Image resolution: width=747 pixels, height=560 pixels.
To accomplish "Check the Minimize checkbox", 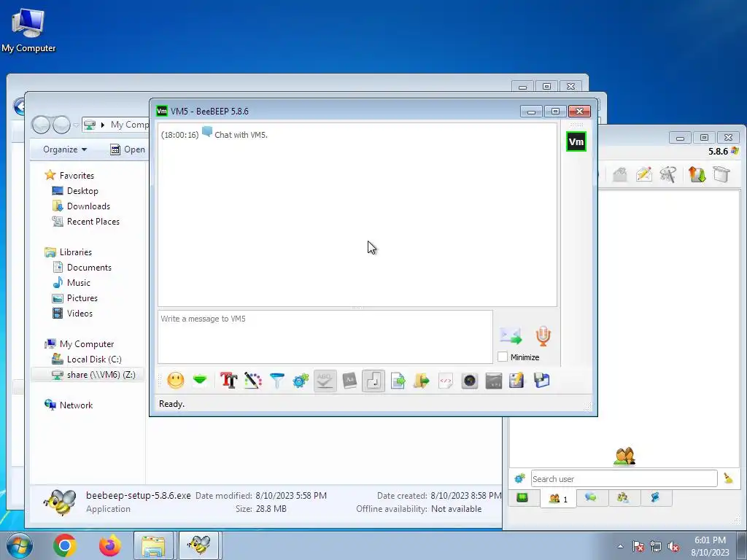I will pyautogui.click(x=503, y=357).
